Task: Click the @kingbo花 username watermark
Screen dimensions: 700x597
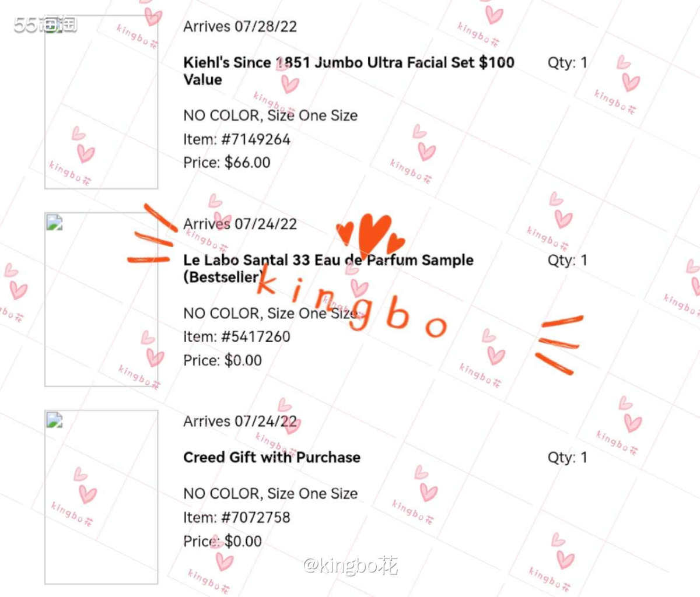Action: coord(351,565)
